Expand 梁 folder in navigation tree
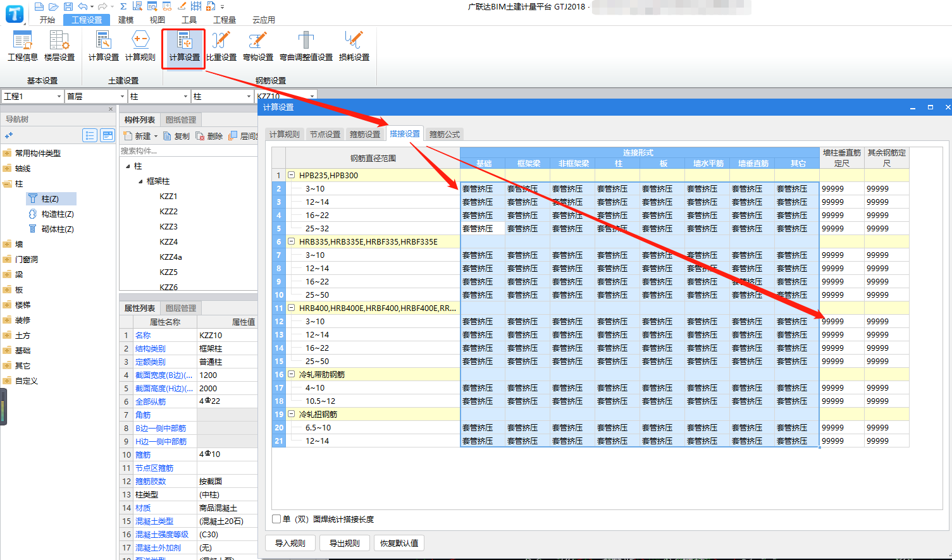 [x=8, y=274]
